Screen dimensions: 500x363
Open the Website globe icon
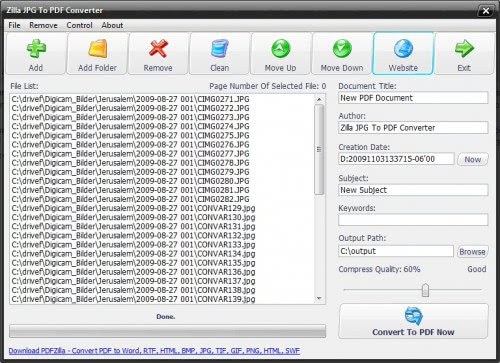[403, 49]
